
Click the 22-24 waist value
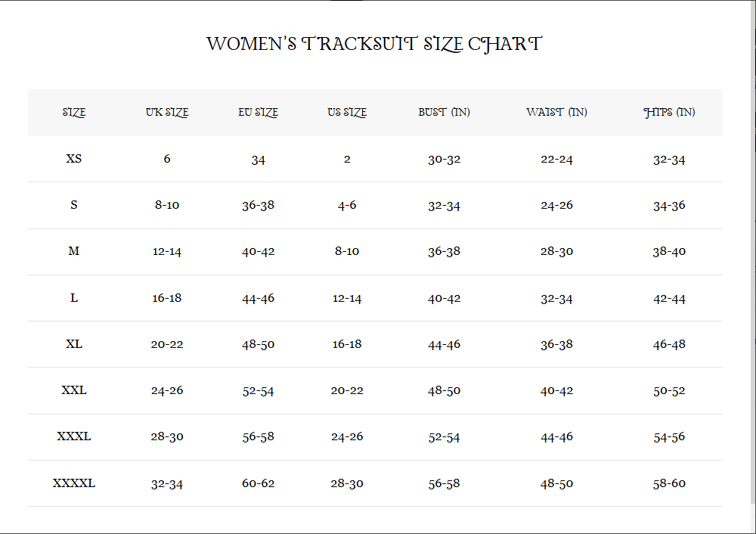[556, 159]
